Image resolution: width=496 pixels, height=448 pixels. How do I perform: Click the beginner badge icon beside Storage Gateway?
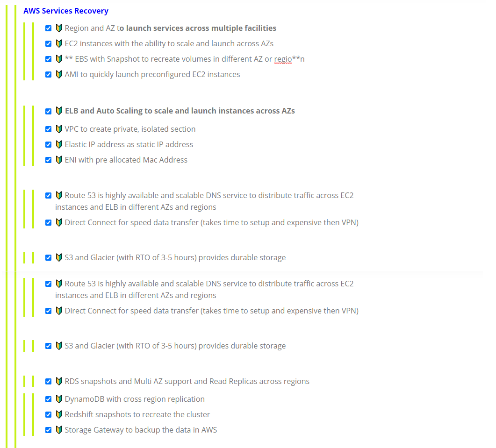59,430
